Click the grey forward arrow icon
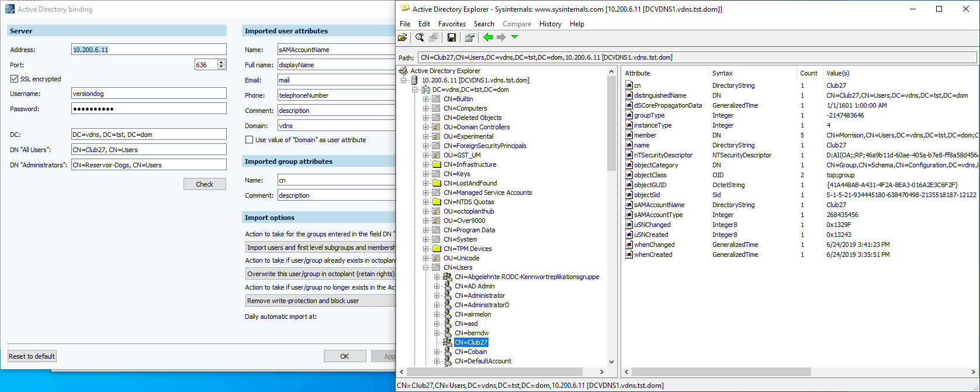The image size is (980, 392). pyautogui.click(x=501, y=37)
